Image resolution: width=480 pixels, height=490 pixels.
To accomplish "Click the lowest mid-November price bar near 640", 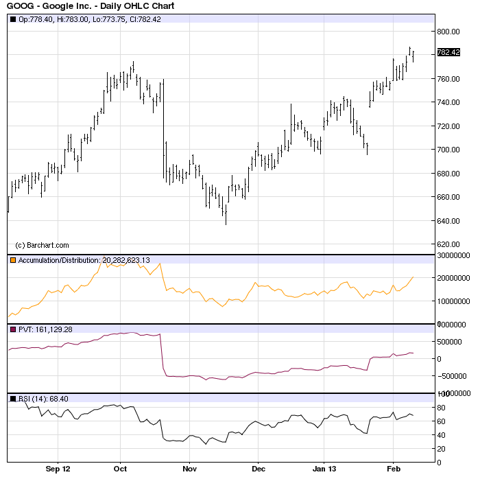I will pos(226,215).
